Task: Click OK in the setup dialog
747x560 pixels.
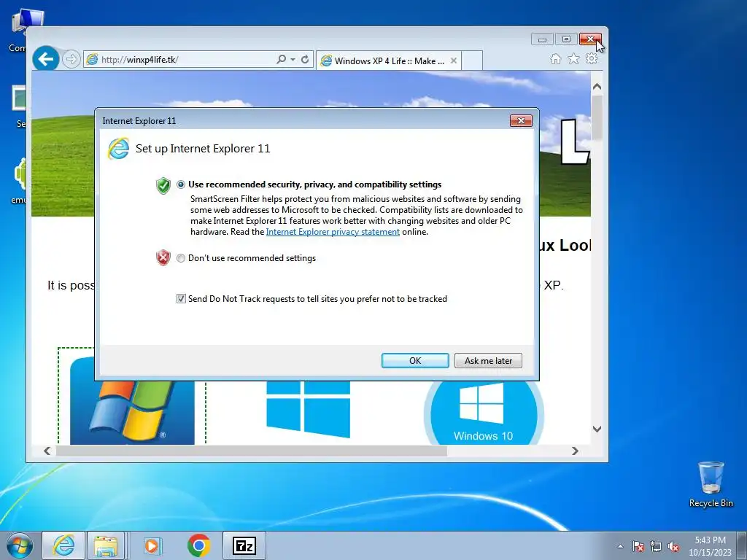Action: (415, 360)
